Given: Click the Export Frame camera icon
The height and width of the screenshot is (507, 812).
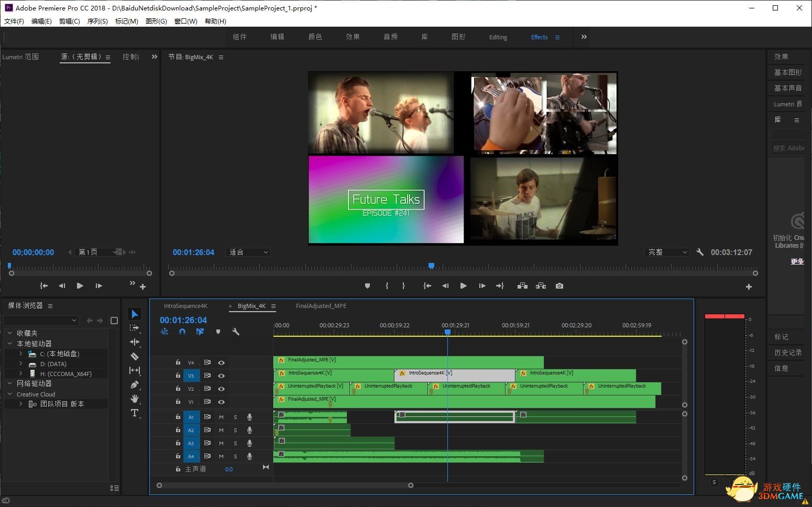Looking at the screenshot, I should click(x=559, y=286).
